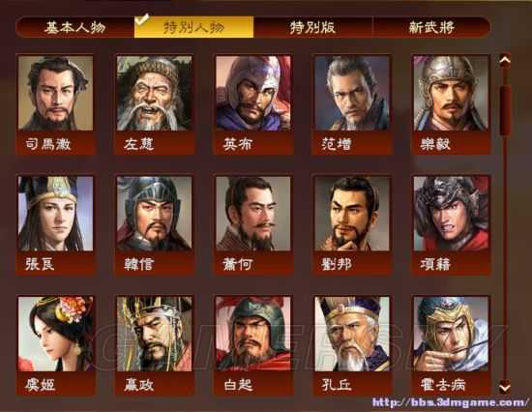
Task: Select the 孔丘 elder portrait
Action: pyautogui.click(x=352, y=334)
